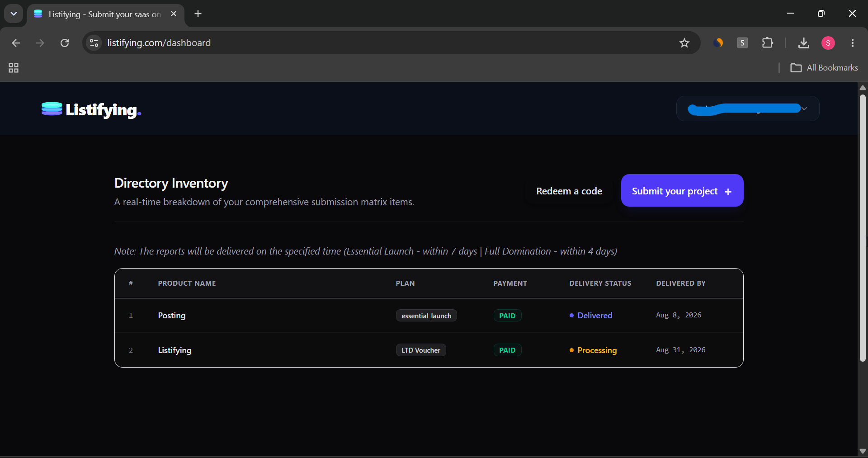This screenshot has width=868, height=458.
Task: Click the PAYMENT column header
Action: pos(510,283)
